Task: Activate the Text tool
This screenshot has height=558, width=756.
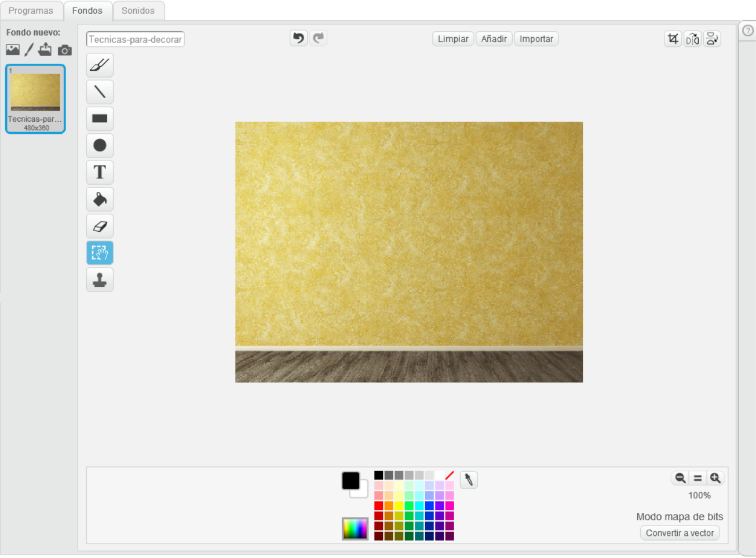Action: pyautogui.click(x=100, y=173)
